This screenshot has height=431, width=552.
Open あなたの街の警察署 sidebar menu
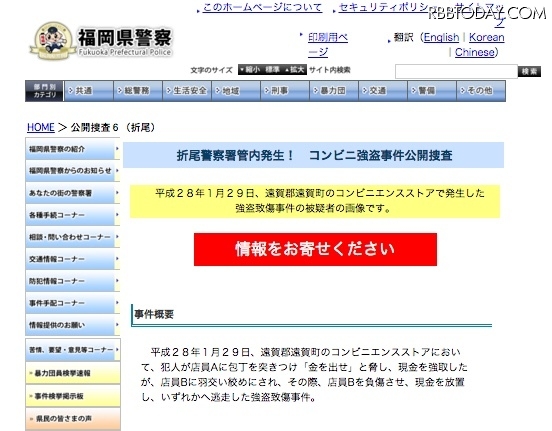(x=73, y=193)
